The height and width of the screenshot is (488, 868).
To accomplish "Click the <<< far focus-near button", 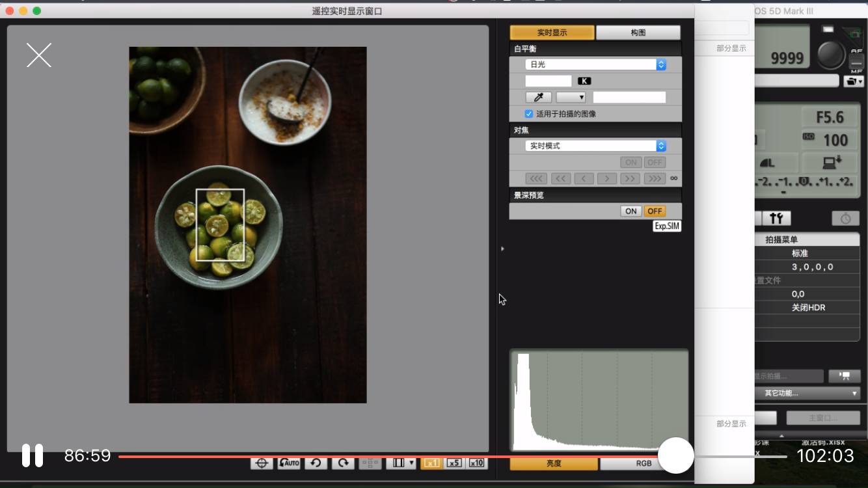I will coord(536,179).
